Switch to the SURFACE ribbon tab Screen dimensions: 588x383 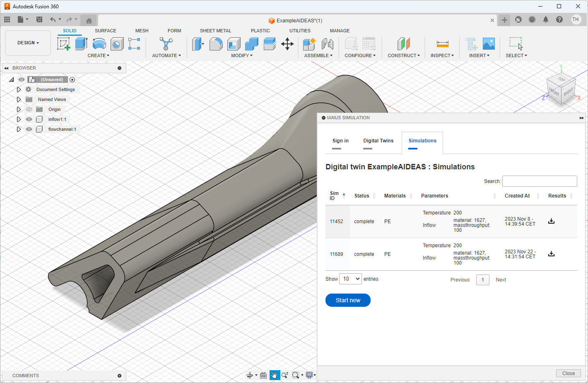105,31
